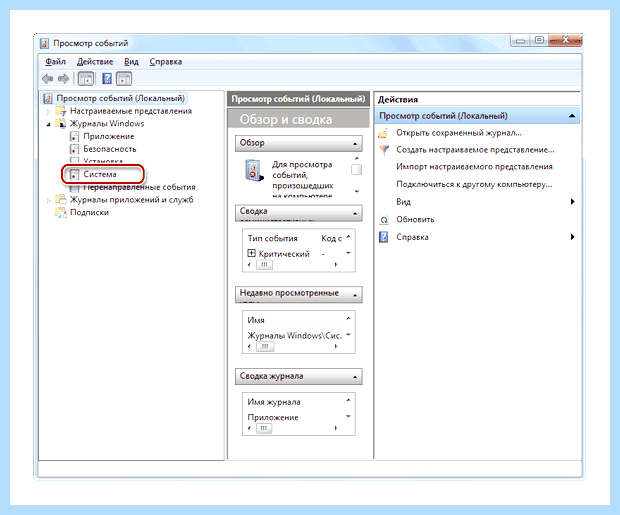The width and height of the screenshot is (620, 515).
Task: Click the Имя column header
Action: 256,320
